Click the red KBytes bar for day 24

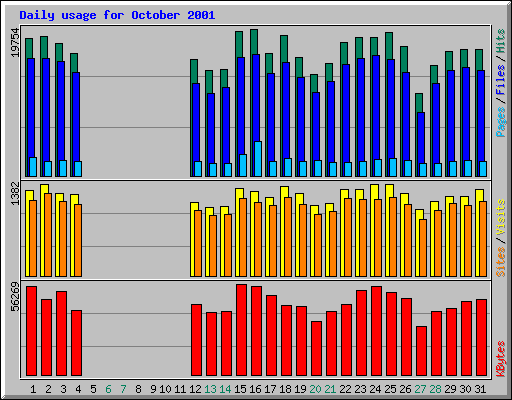376,331
